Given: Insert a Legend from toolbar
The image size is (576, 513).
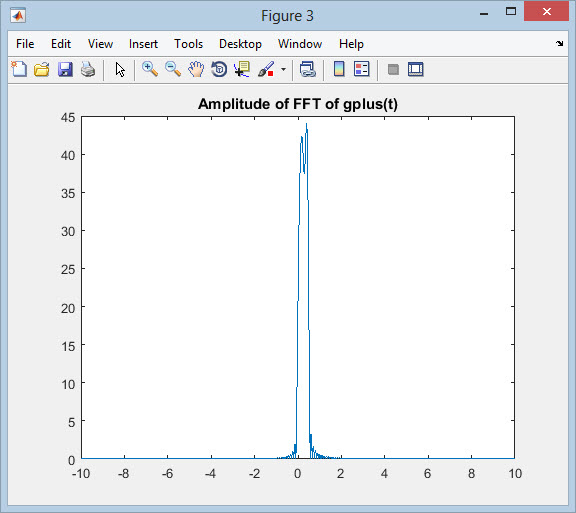Looking at the screenshot, I should tap(361, 69).
